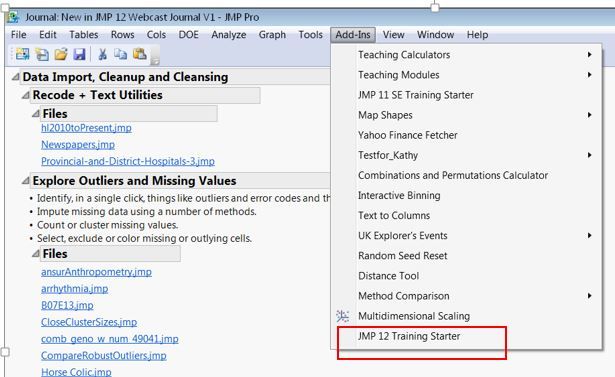Click the JMP journal window title icon

tap(13, 17)
